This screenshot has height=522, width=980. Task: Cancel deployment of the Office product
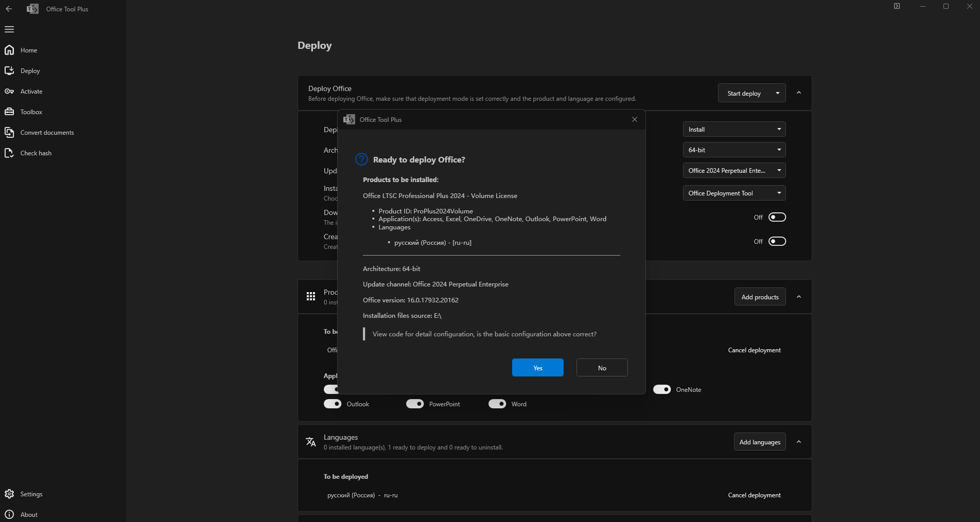[754, 350]
